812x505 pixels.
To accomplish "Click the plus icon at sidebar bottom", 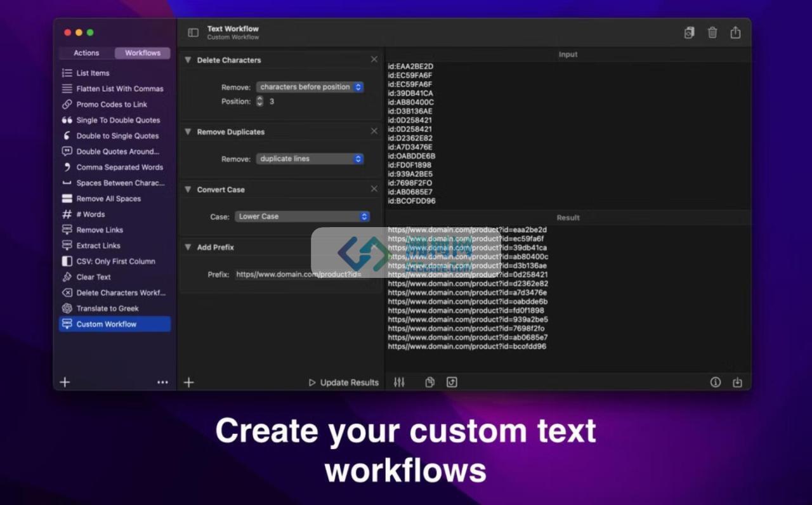I will [65, 382].
